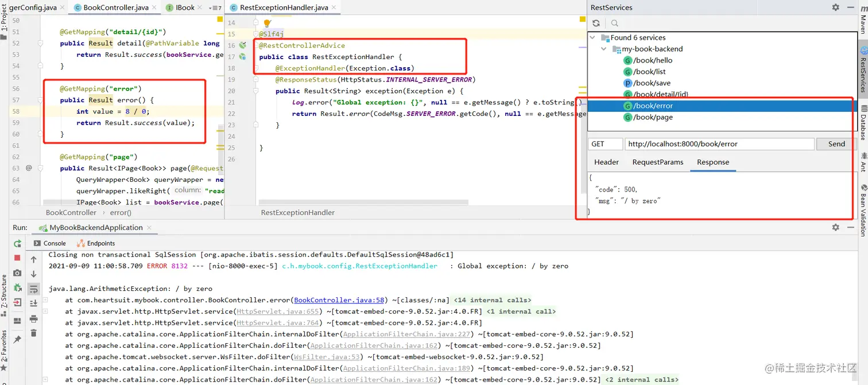Jump up the stack trace with the up arrow
This screenshot has width=868, height=385.
[34, 259]
